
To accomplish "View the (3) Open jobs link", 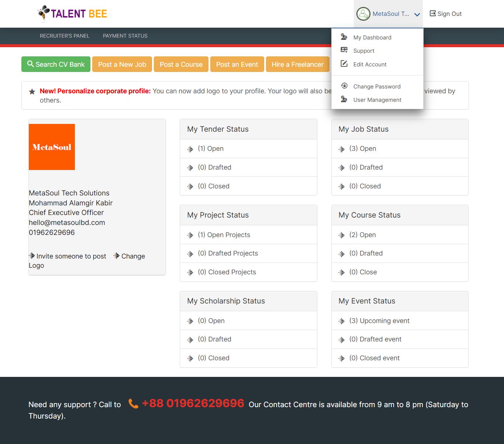I will [363, 149].
